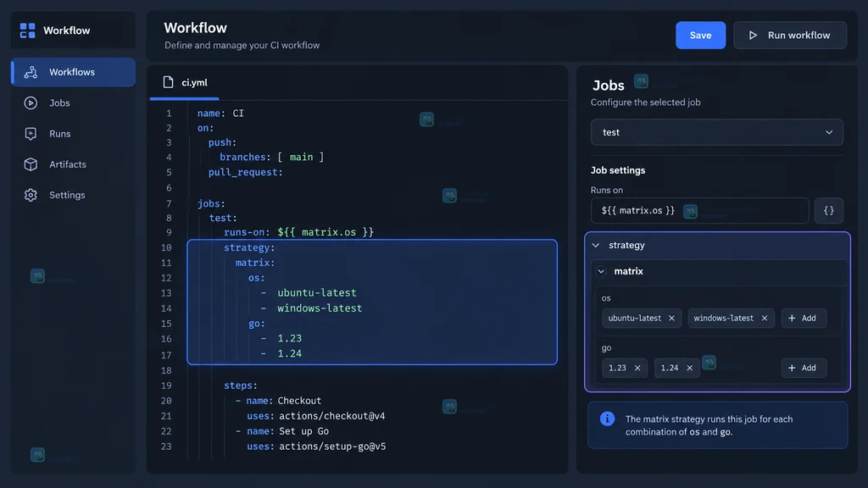Click the line number 18 gutter

(166, 370)
